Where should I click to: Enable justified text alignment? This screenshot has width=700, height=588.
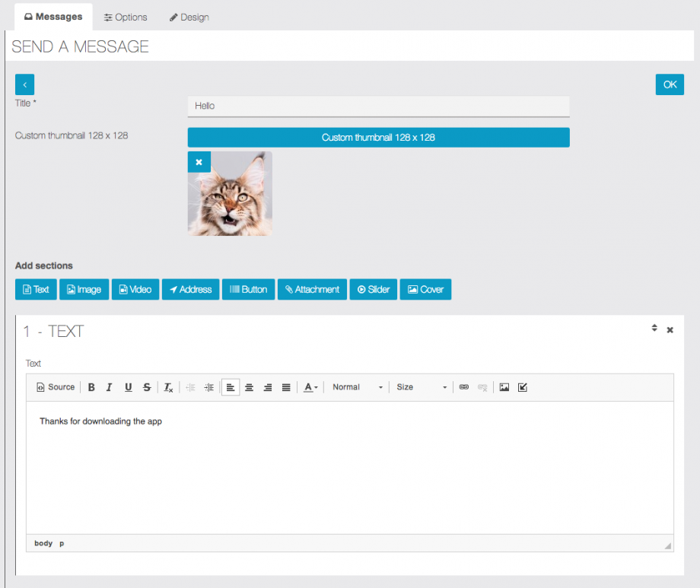click(x=285, y=387)
